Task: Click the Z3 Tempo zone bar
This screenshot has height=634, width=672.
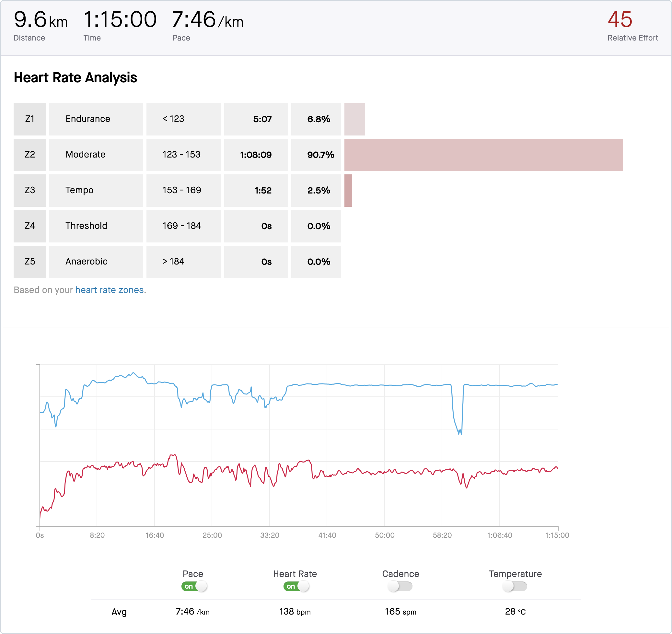Action: [348, 190]
